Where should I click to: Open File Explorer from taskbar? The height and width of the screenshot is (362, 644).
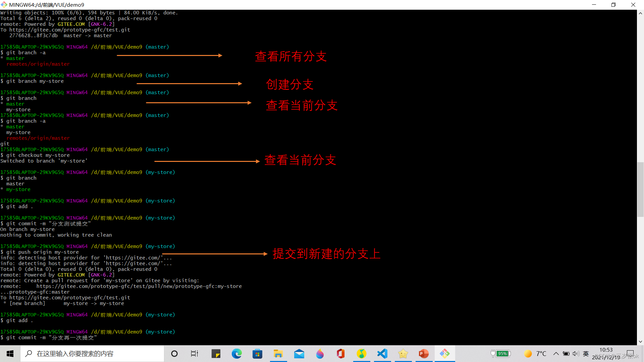[x=278, y=354]
